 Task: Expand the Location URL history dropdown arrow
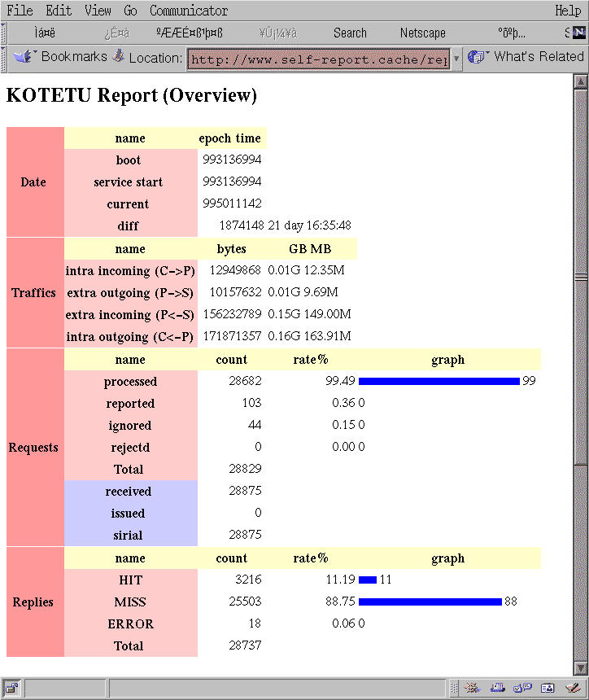[456, 58]
